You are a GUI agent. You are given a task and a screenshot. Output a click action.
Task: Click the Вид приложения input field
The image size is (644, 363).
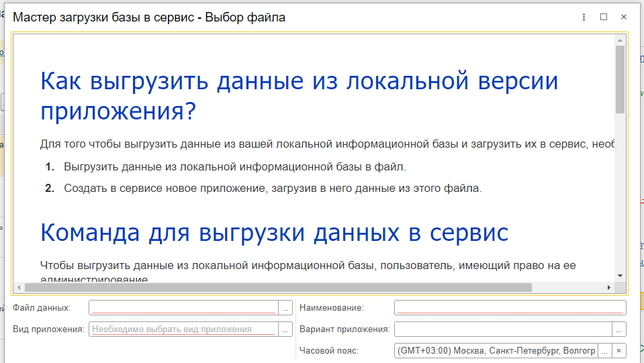click(183, 329)
